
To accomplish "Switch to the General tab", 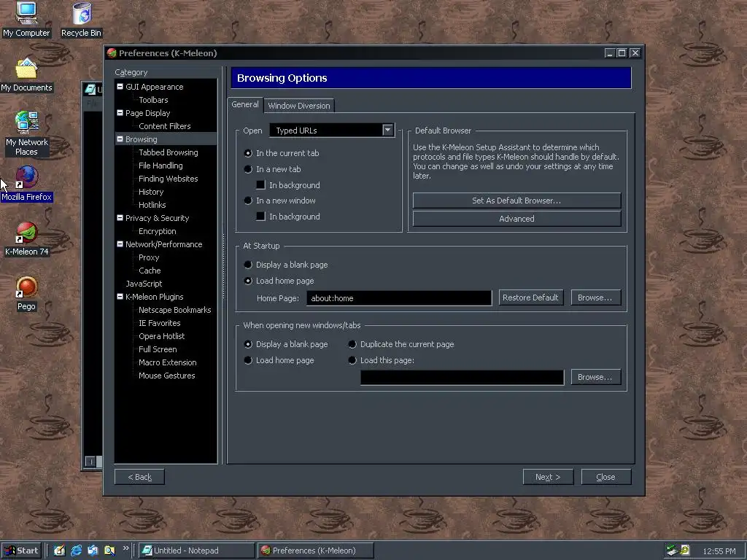I will [245, 105].
